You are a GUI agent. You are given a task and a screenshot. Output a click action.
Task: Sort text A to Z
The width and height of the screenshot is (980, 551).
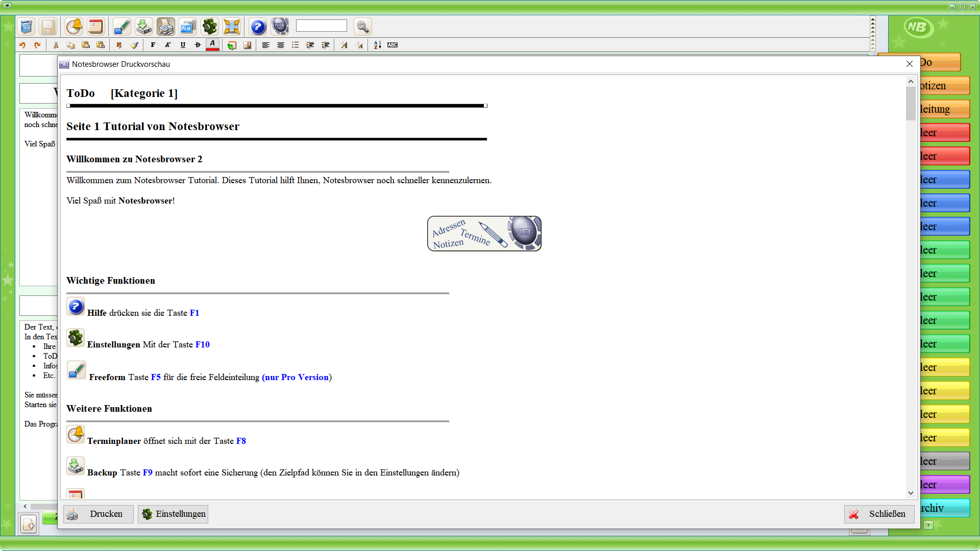coord(377,45)
